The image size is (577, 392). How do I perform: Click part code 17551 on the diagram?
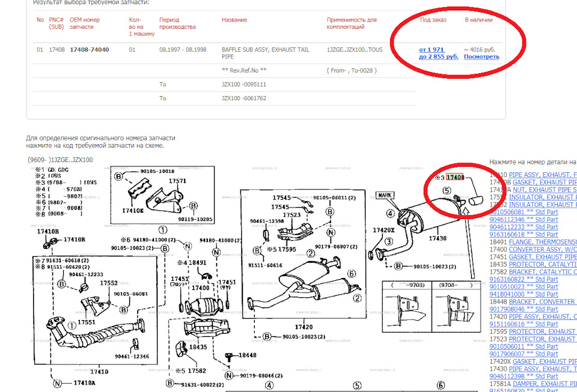coord(87,322)
